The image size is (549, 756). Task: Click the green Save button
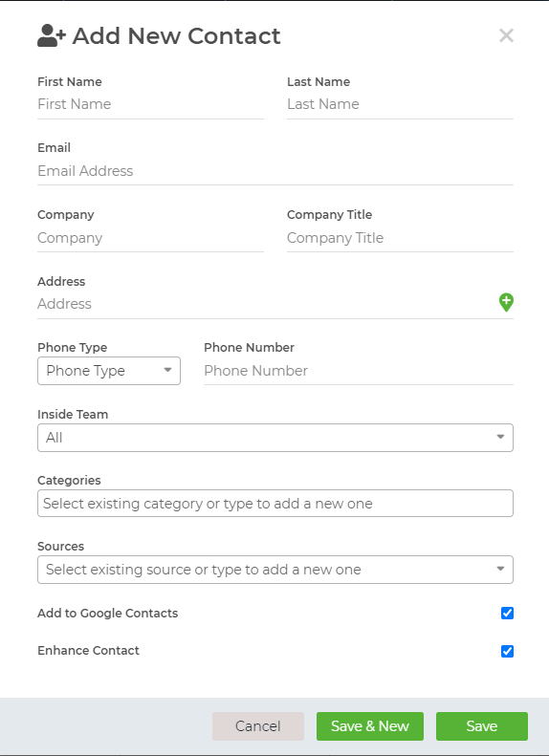point(482,726)
